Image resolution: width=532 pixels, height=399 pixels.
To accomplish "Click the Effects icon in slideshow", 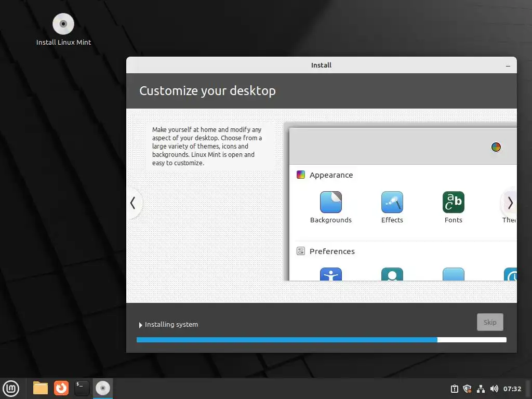I will point(392,202).
